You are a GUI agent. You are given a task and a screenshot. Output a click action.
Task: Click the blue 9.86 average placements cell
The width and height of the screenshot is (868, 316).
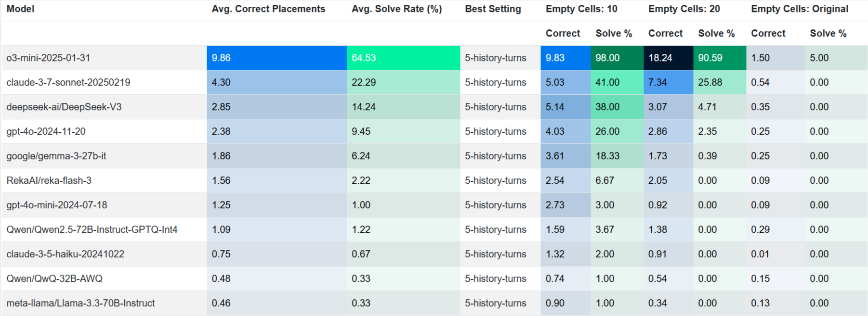pos(276,58)
